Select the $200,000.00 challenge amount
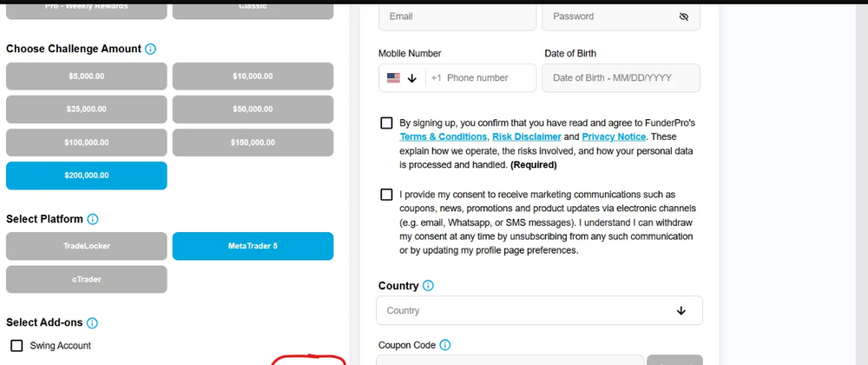Viewport: 868px width, 365px height. point(87,176)
